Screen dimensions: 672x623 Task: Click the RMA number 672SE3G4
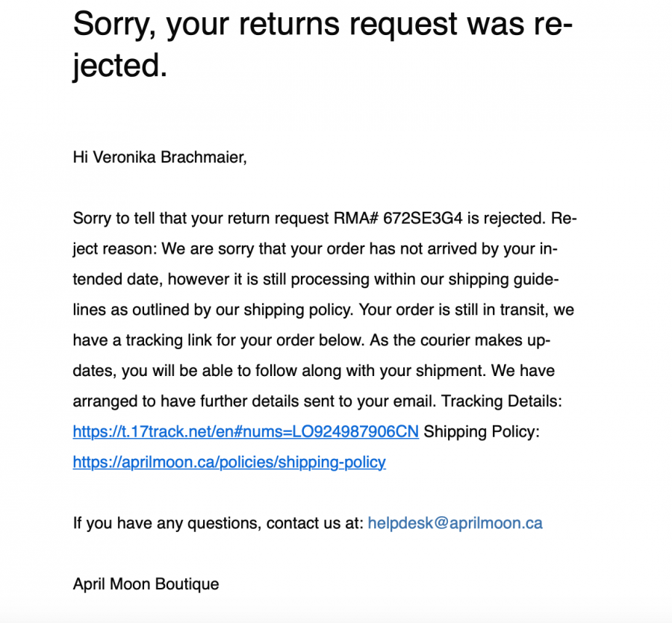pos(423,219)
